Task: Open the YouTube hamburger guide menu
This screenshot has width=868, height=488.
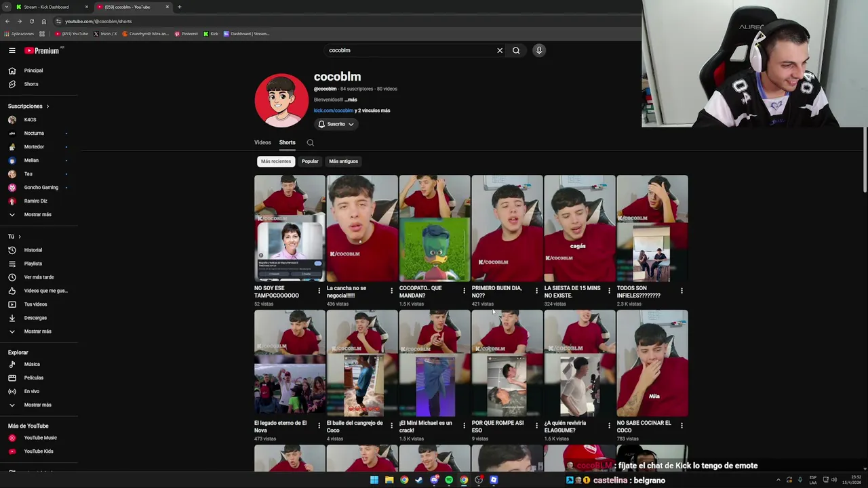Action: (x=12, y=50)
